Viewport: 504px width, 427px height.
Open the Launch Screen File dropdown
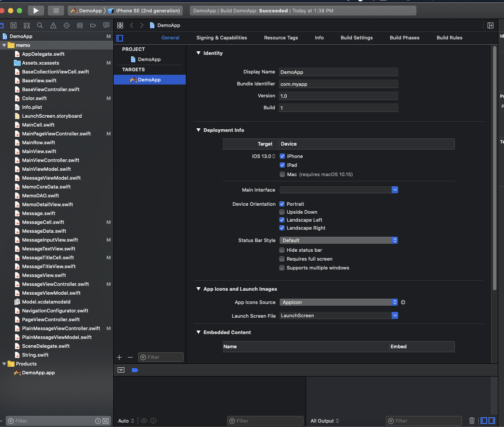[x=395, y=316]
